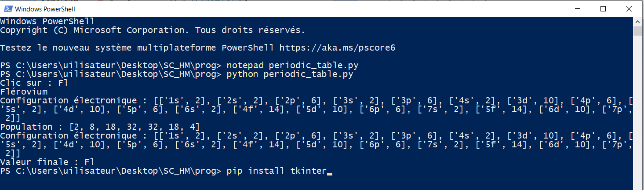Click the first "Configuration électronique" label
644x190 pixels.
click(69, 100)
